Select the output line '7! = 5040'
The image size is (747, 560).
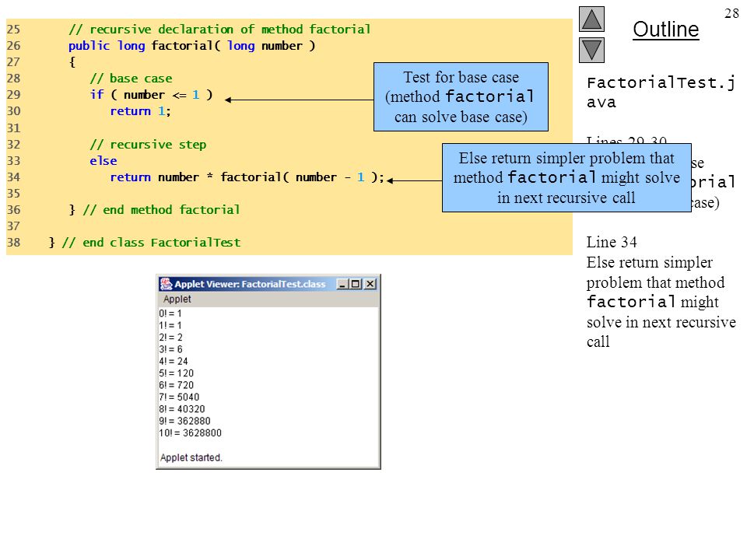(x=179, y=397)
